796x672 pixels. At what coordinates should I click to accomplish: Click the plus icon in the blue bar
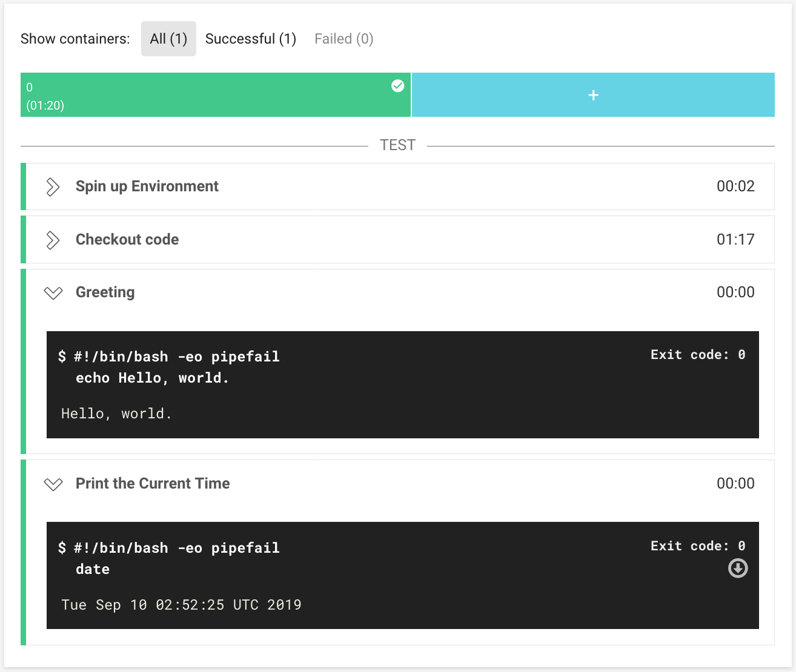[593, 95]
